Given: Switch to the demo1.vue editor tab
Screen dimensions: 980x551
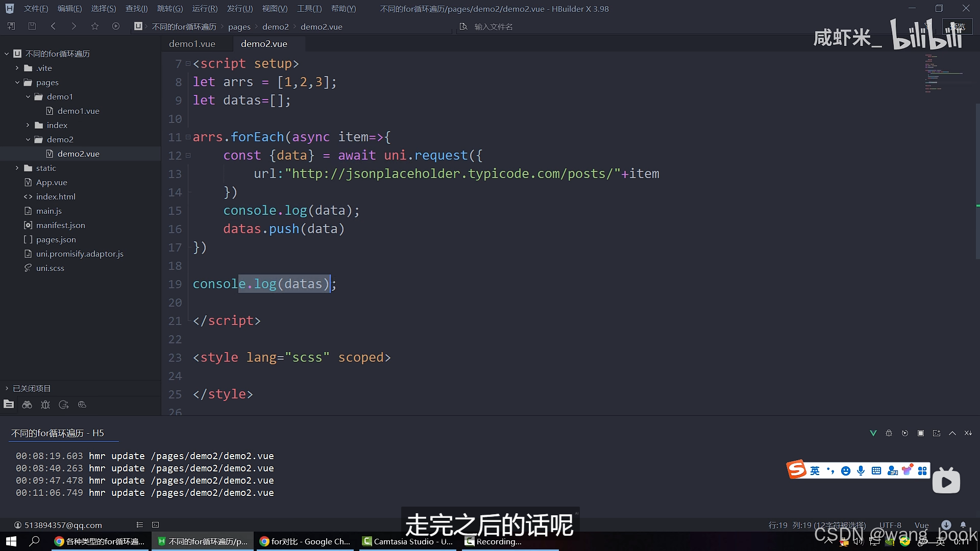Looking at the screenshot, I should click(x=192, y=44).
